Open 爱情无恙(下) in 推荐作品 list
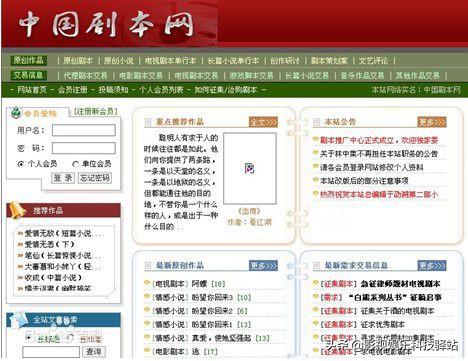Screen dimensions: 468x361 click(49, 244)
